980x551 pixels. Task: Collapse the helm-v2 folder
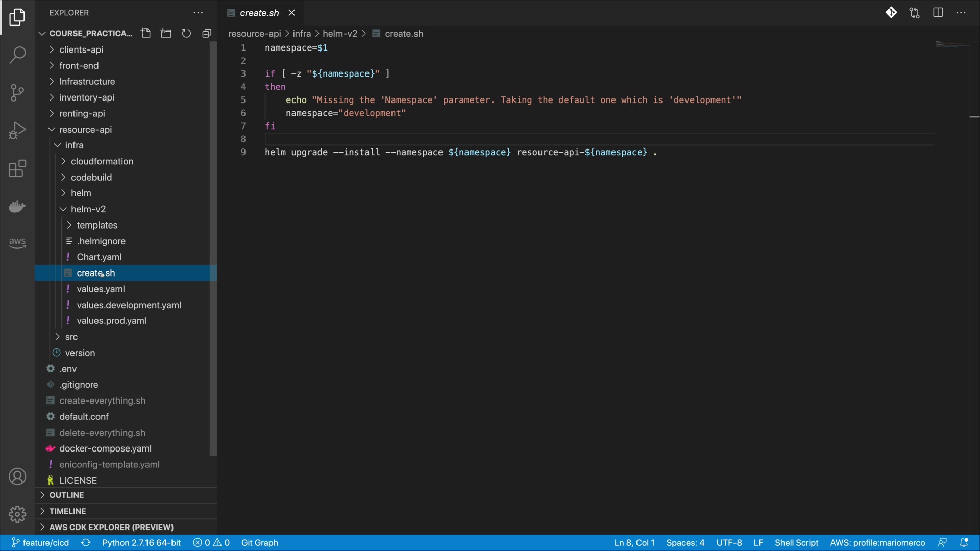click(88, 209)
